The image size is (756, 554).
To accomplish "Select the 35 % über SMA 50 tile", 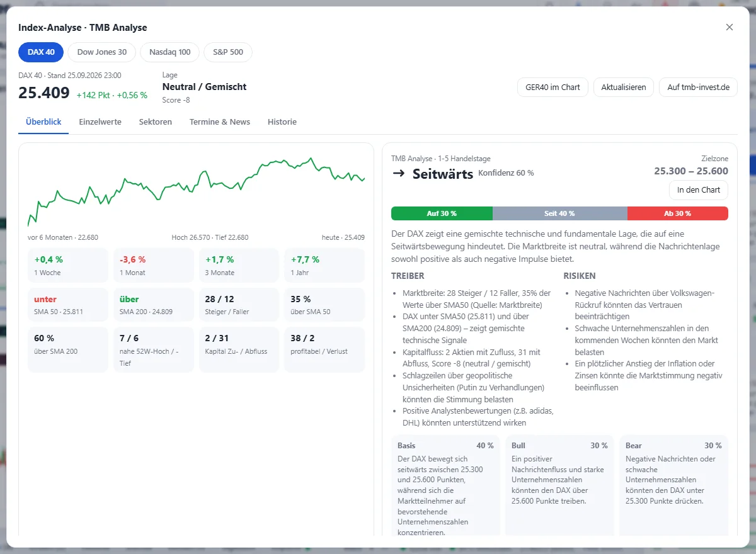I will point(324,305).
